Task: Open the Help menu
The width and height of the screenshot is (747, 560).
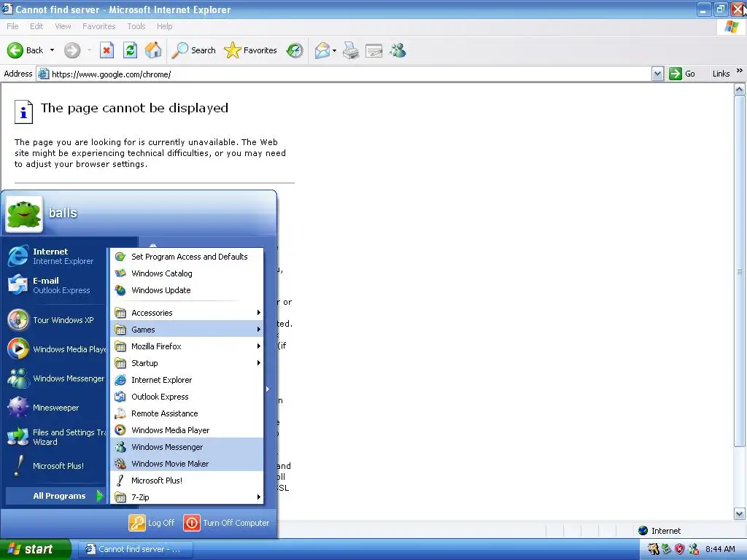Action: coord(164,26)
